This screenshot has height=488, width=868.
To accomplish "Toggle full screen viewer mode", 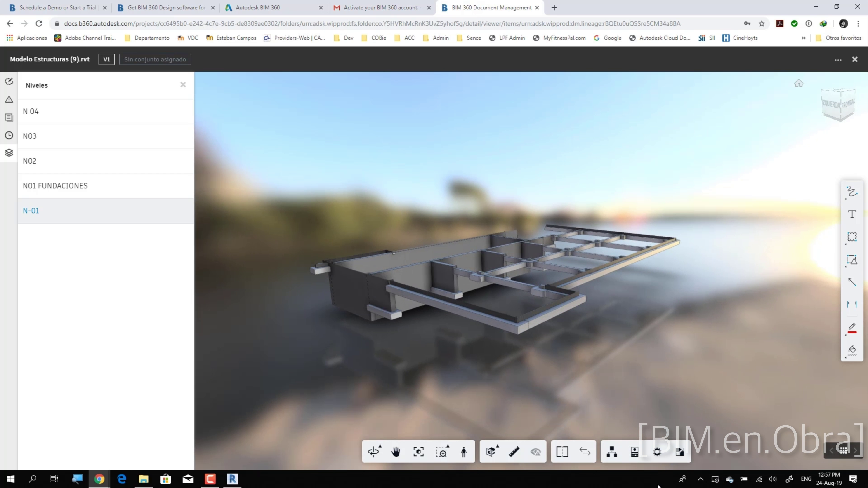I will (680, 452).
